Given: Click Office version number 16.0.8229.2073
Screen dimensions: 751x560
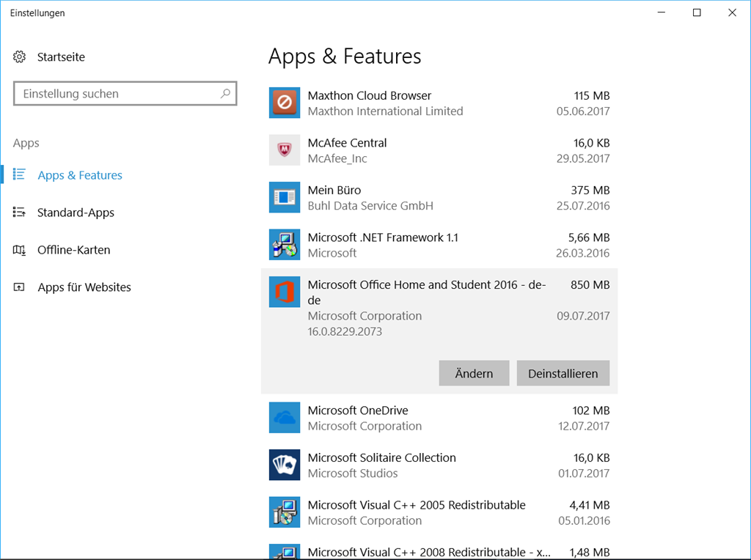Looking at the screenshot, I should (x=345, y=332).
